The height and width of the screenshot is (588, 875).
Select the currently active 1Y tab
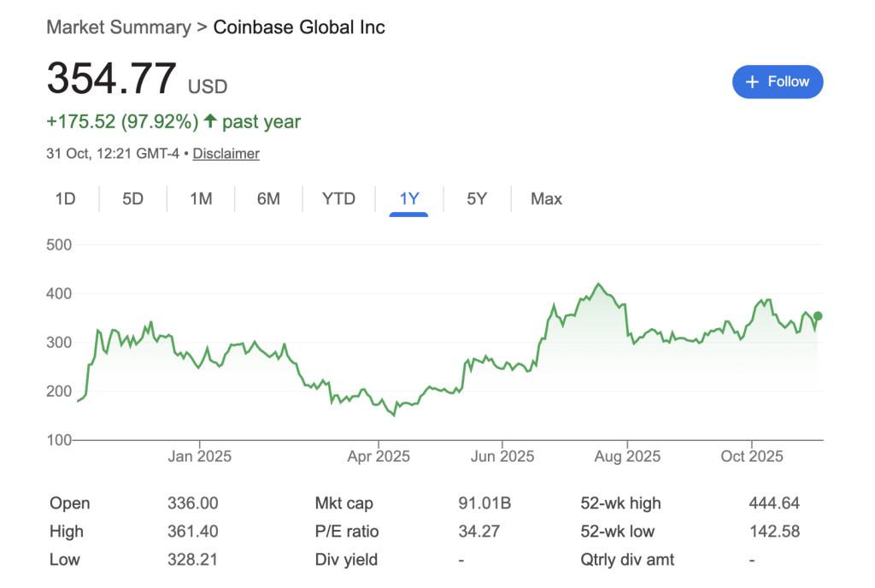[408, 198]
